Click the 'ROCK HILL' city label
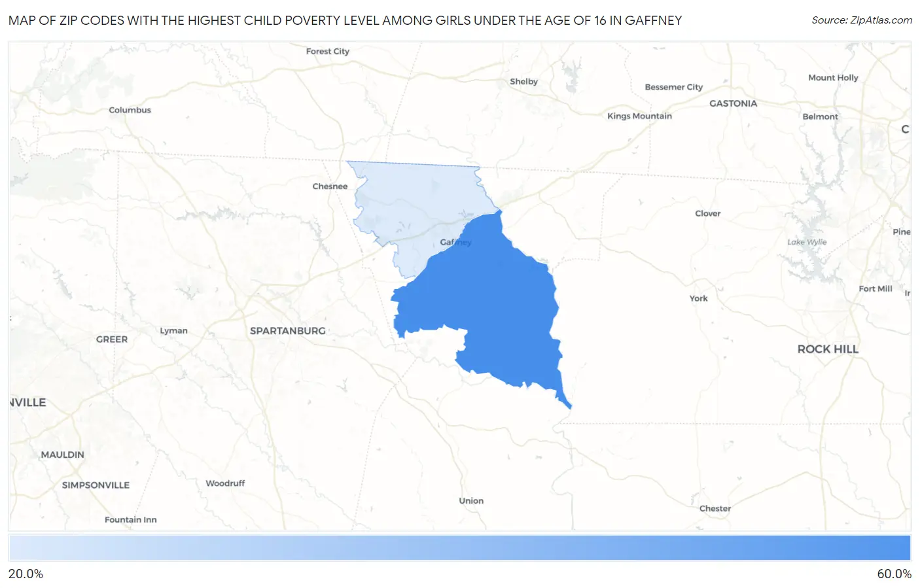The width and height of the screenshot is (920, 588). pos(828,349)
